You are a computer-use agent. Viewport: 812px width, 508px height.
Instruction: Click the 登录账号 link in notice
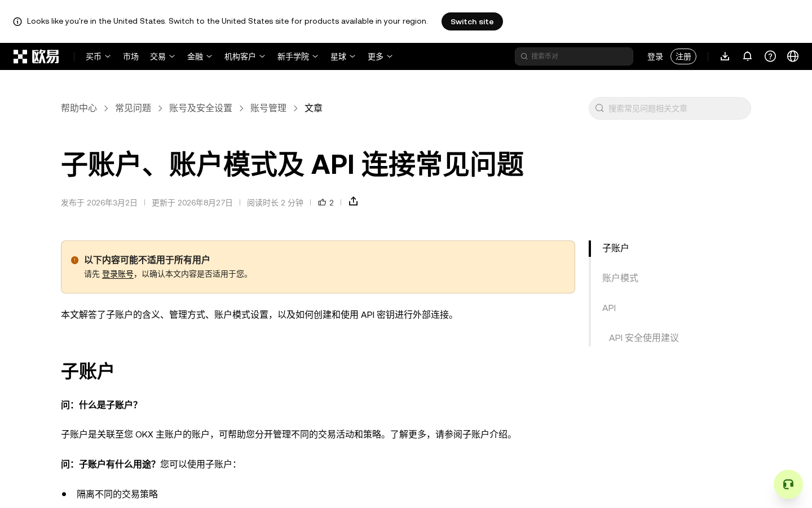[x=118, y=274]
